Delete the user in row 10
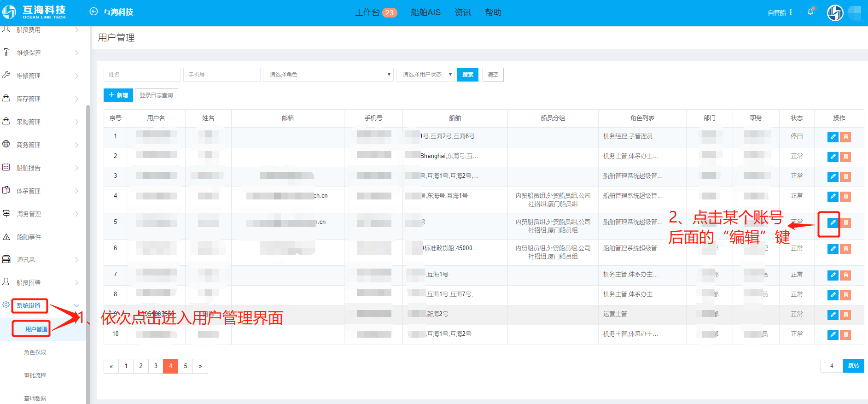The width and height of the screenshot is (868, 404). pyautogui.click(x=845, y=334)
